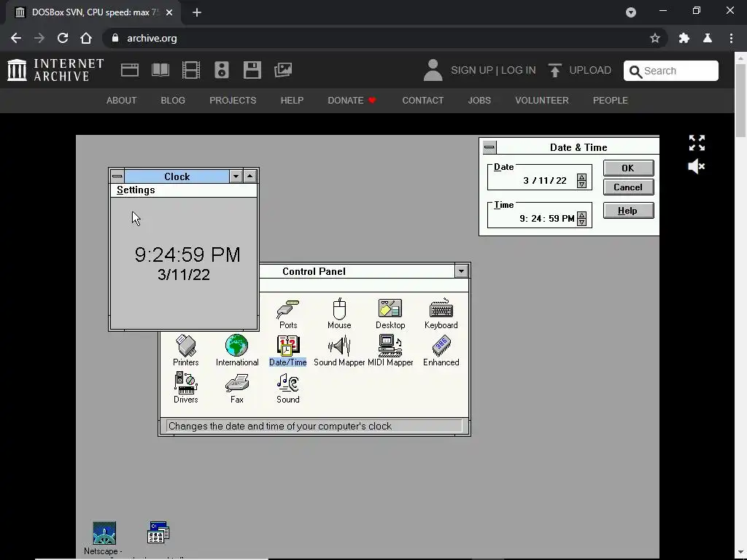Viewport: 747px width, 560px height.
Task: Click the page vertical scrollbar thumb
Action: 741,101
